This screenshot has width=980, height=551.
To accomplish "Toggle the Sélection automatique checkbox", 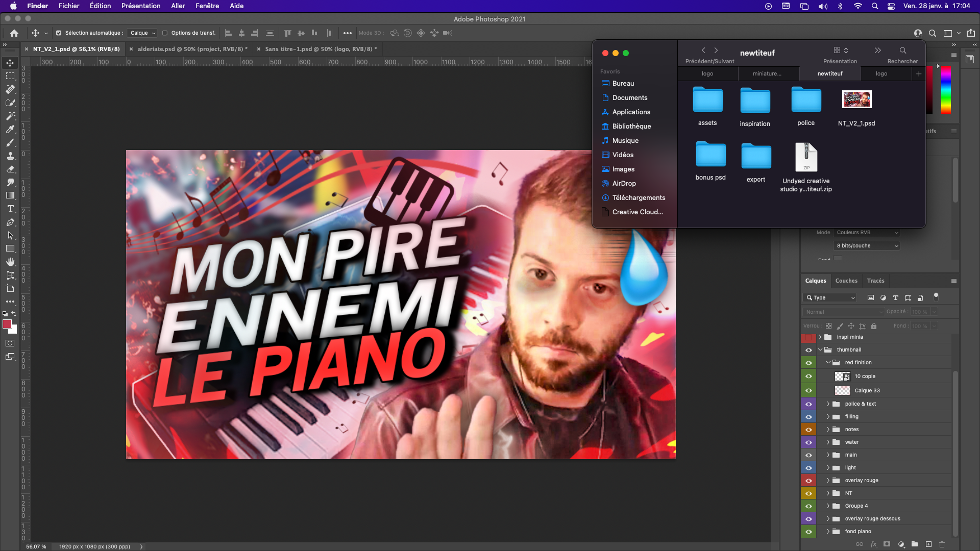I will point(59,33).
